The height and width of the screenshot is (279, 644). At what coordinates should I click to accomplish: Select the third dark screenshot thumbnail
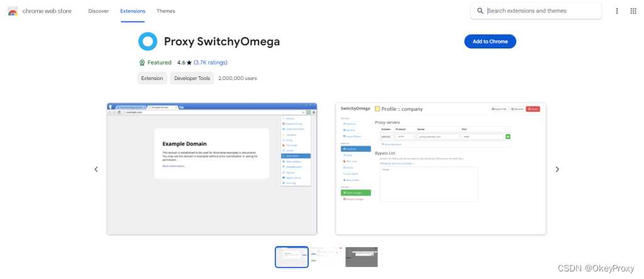pyautogui.click(x=362, y=257)
